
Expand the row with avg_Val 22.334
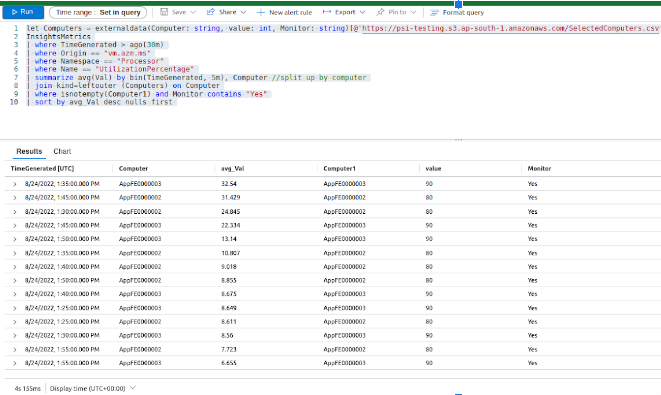[x=15, y=226]
